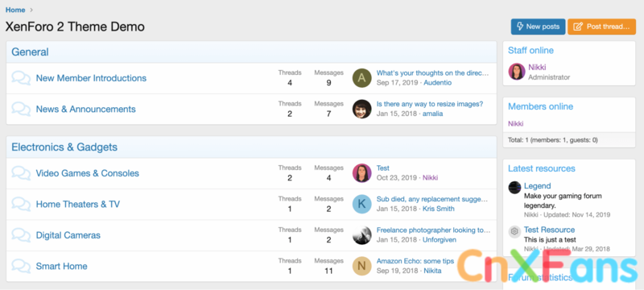Open the Video Games & Consoles forum
This screenshot has height=290, width=644.
(x=88, y=173)
